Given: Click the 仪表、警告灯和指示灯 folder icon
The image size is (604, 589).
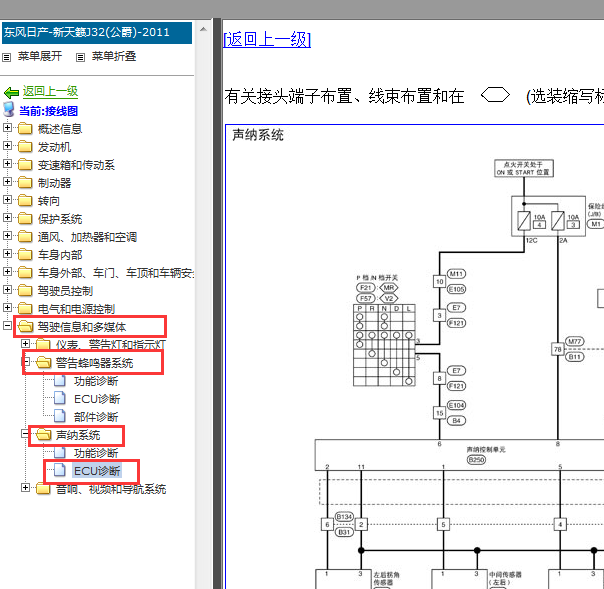Looking at the screenshot, I should 44,344.
